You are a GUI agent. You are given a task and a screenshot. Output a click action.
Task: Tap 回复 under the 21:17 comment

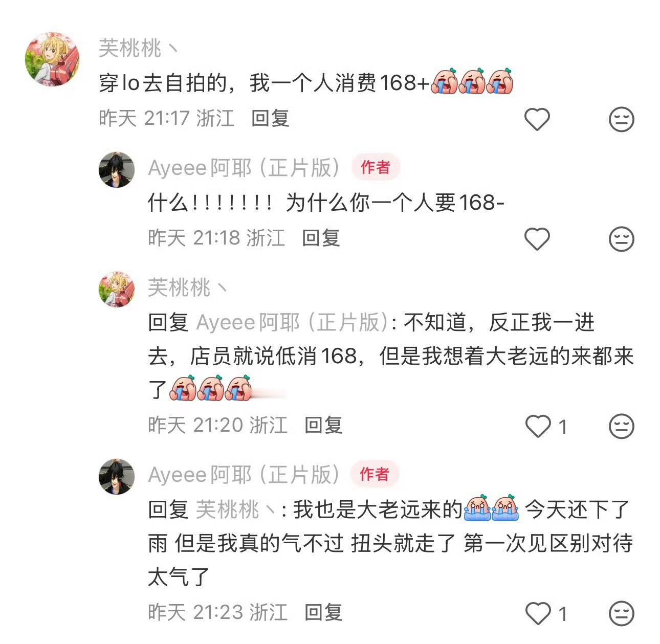tap(270, 118)
